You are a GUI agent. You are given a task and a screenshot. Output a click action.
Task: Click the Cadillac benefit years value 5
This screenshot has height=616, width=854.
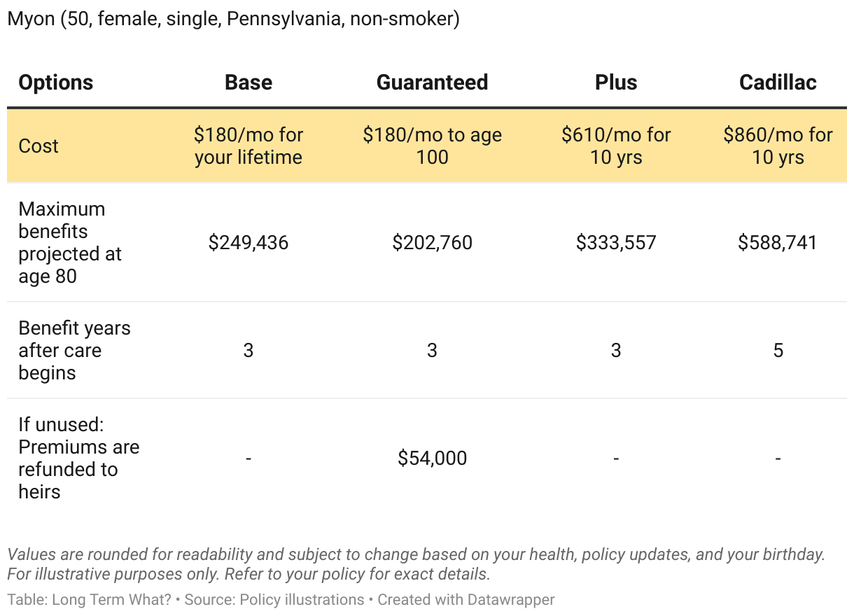pyautogui.click(x=778, y=350)
